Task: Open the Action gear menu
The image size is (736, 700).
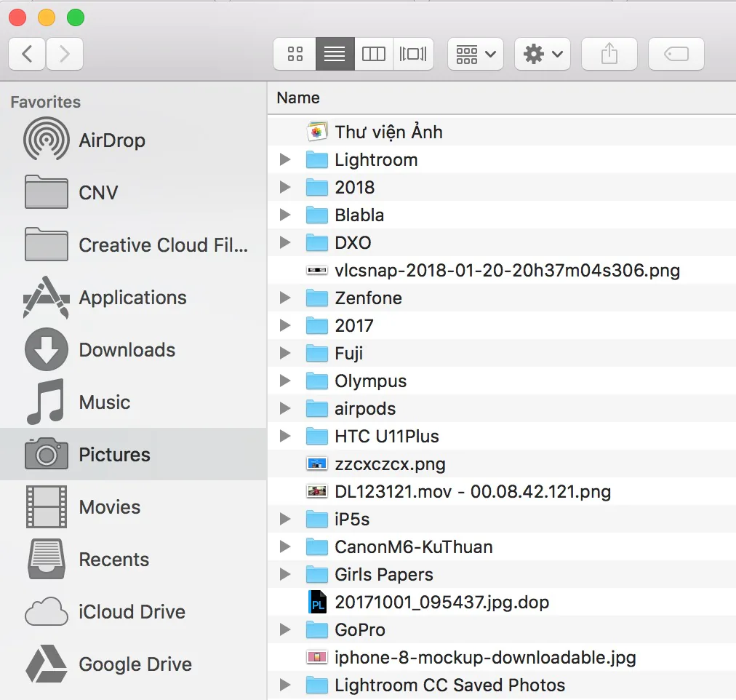Action: tap(543, 54)
